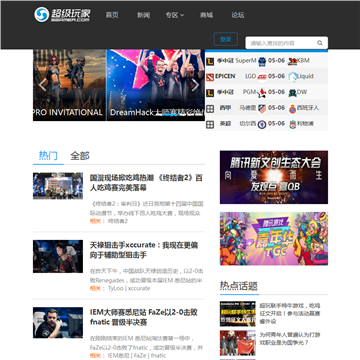Click Atletico Madrid club crest
This screenshot has height=360, width=360.
pyautogui.click(x=262, y=108)
